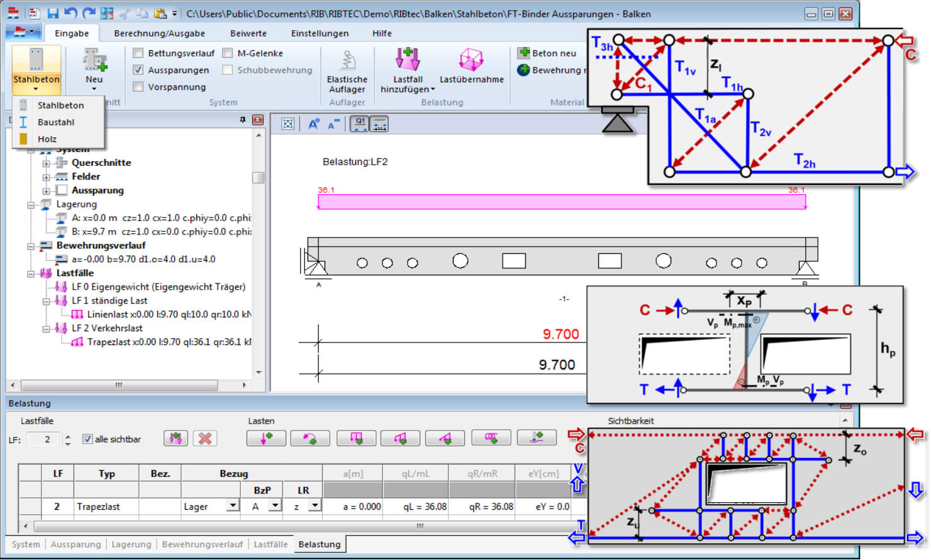Expand the Querschnitte tree node
Viewport: 931px width, 560px height.
coord(46,163)
